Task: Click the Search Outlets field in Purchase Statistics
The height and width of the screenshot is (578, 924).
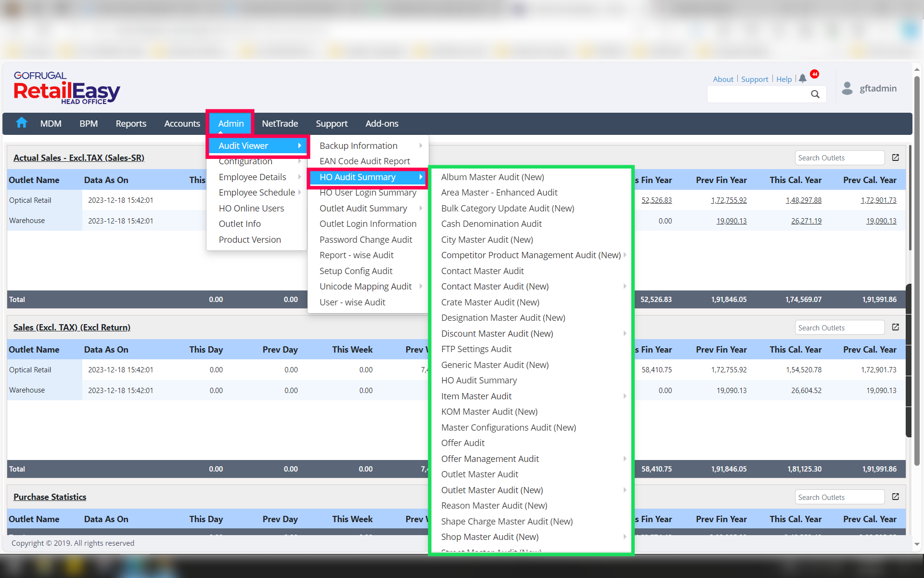Action: click(839, 497)
